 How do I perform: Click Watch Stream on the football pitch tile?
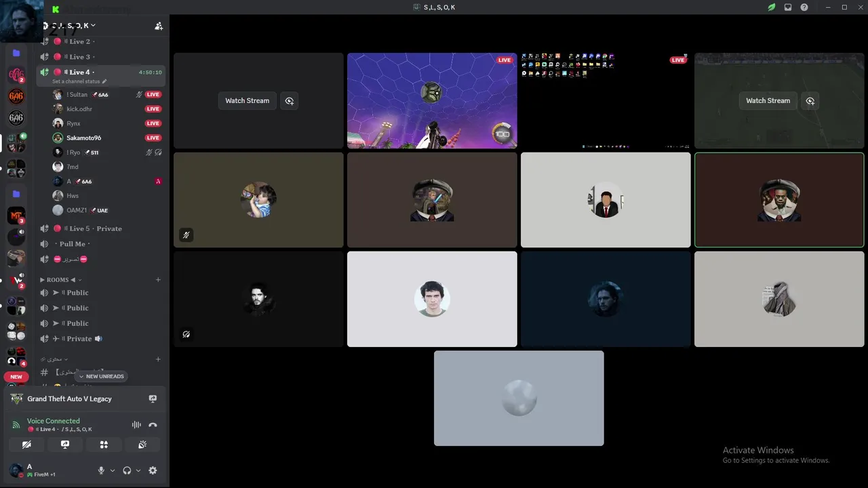[x=768, y=100]
